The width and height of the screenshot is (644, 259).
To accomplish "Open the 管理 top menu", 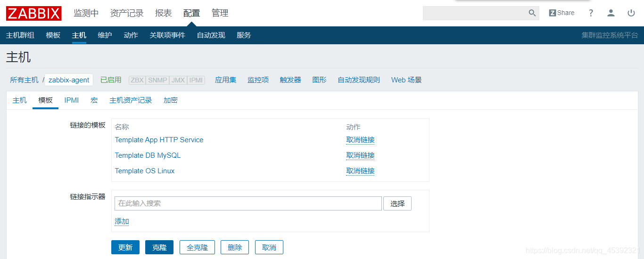I will (220, 13).
